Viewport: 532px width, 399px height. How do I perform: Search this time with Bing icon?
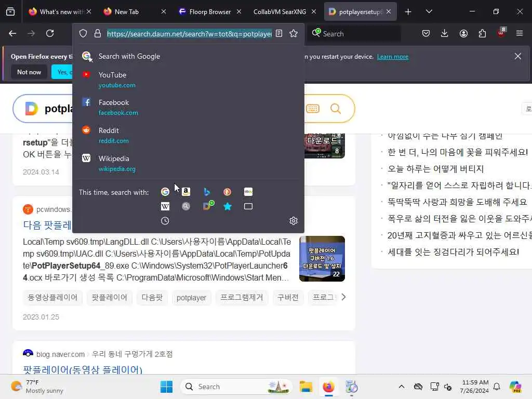point(207,192)
